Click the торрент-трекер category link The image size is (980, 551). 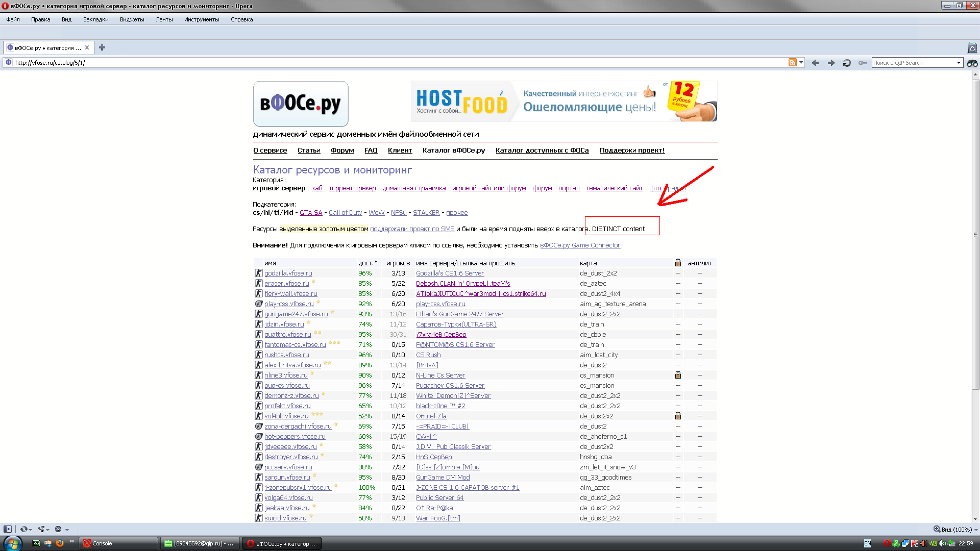tap(352, 188)
